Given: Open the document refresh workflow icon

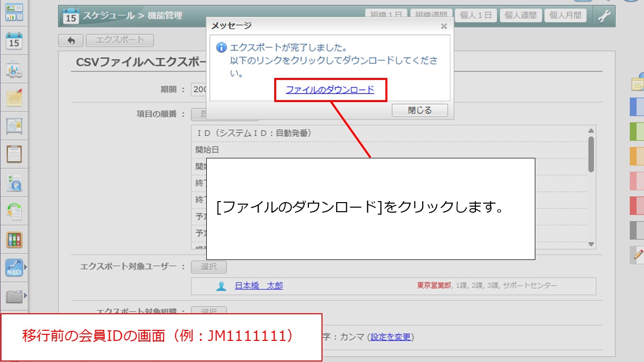Looking at the screenshot, I should [14, 211].
